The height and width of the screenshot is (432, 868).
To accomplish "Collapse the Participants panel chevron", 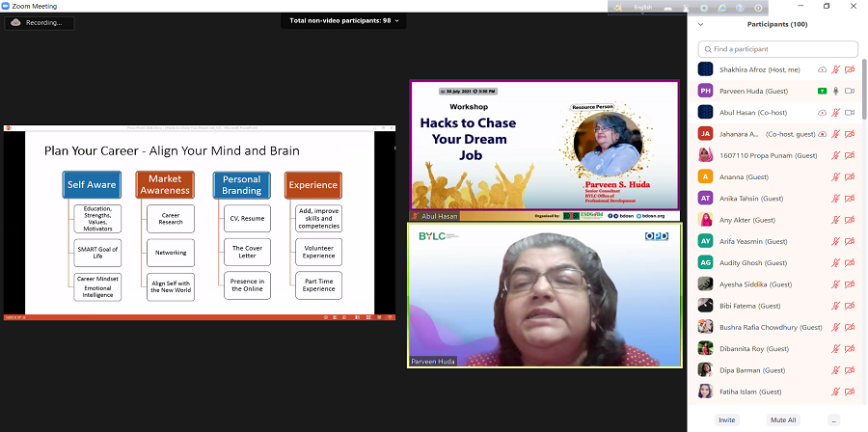I will (701, 25).
